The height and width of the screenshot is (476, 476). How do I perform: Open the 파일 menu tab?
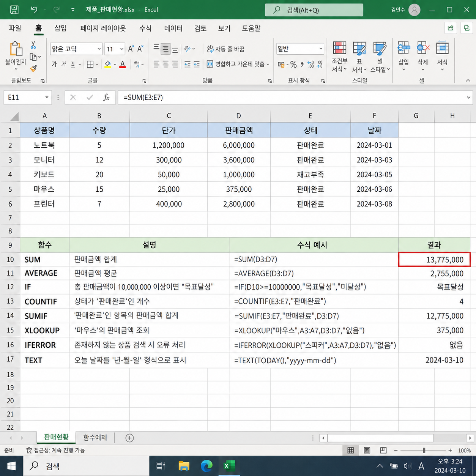[15, 28]
